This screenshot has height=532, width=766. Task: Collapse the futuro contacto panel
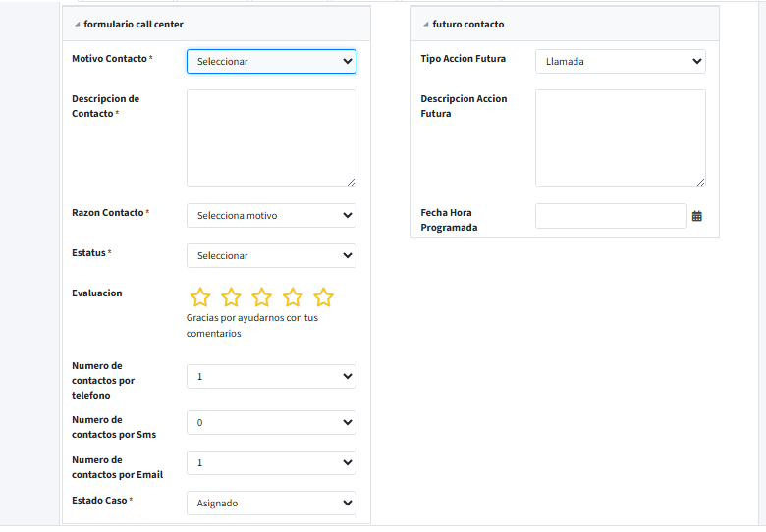426,25
